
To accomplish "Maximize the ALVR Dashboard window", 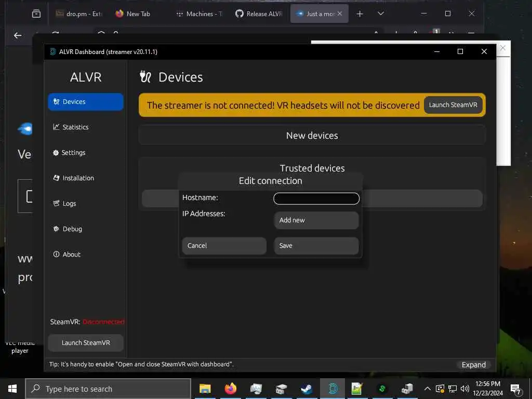I will coord(460,51).
